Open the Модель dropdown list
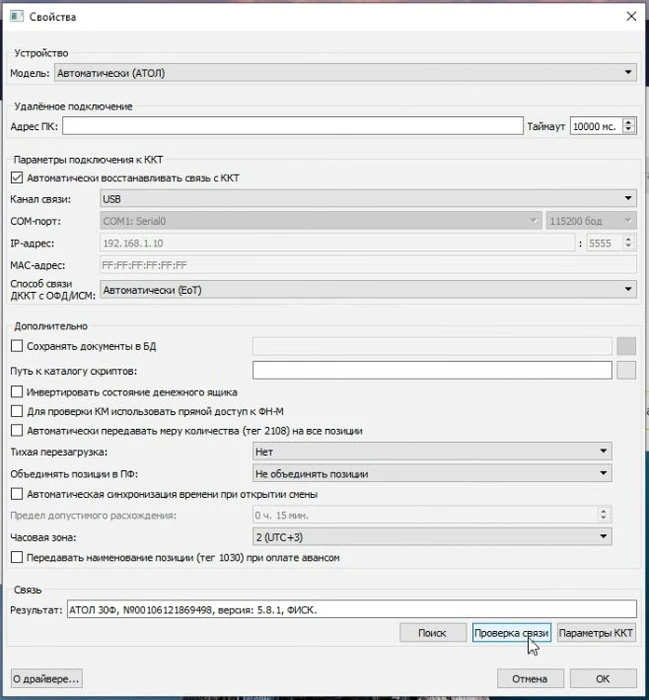The width and height of the screenshot is (649, 700). (x=346, y=73)
